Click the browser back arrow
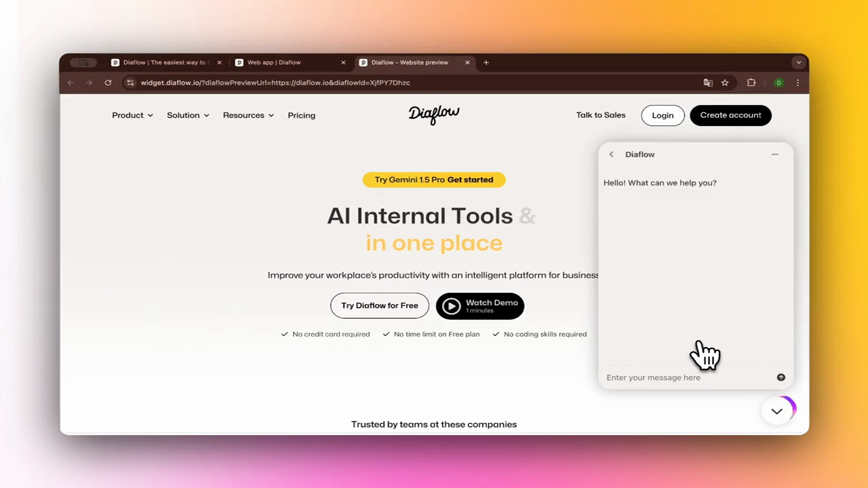Image resolution: width=868 pixels, height=488 pixels. click(71, 83)
